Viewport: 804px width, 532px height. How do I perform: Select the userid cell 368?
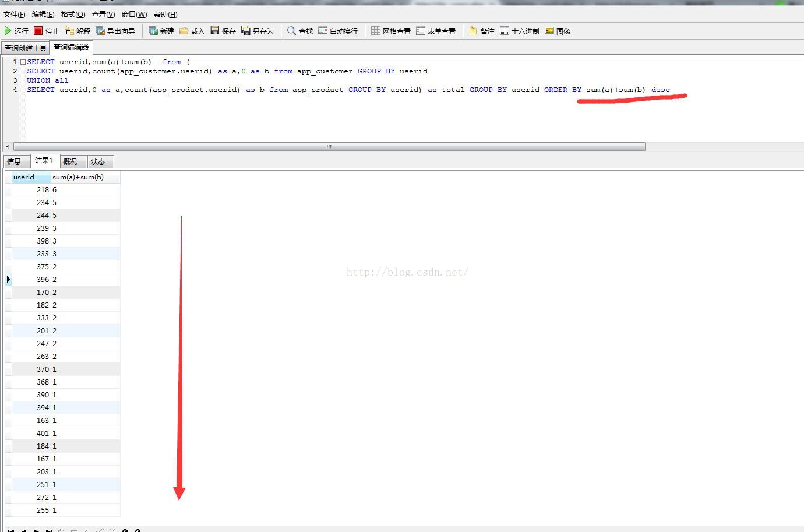tap(31, 382)
